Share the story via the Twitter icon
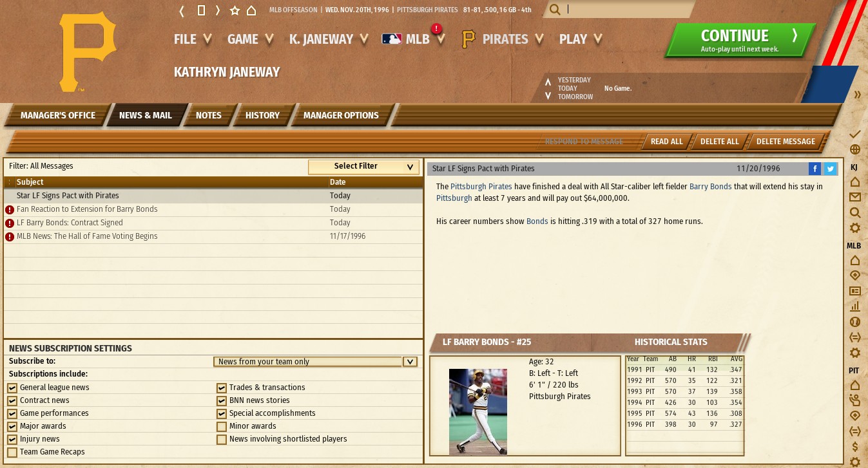This screenshot has width=868, height=468. [830, 169]
